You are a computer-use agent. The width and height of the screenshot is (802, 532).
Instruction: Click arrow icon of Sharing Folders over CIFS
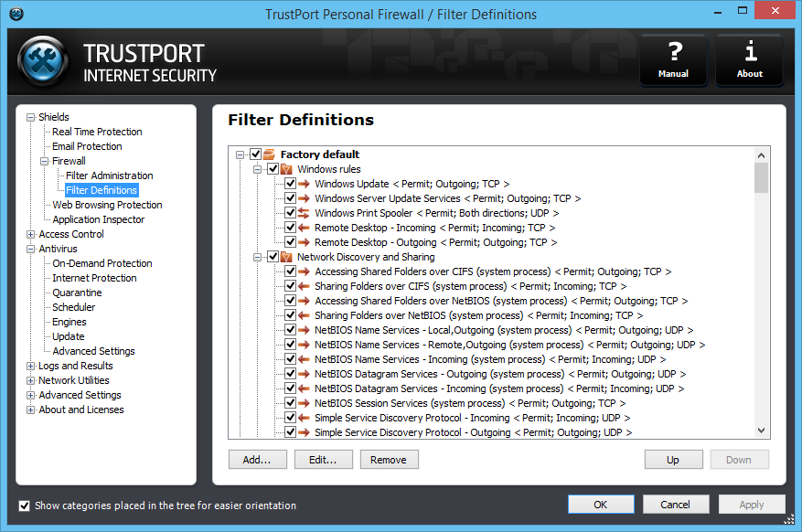tap(304, 286)
